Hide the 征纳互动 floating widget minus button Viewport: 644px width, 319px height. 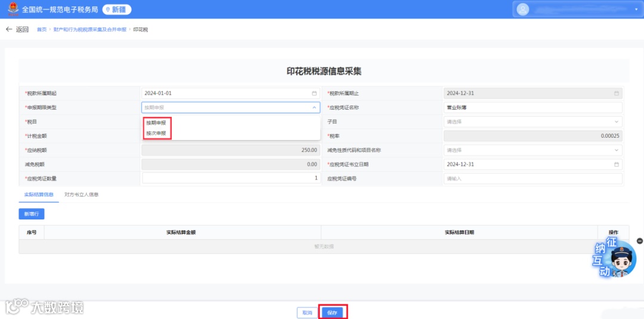pos(639,241)
